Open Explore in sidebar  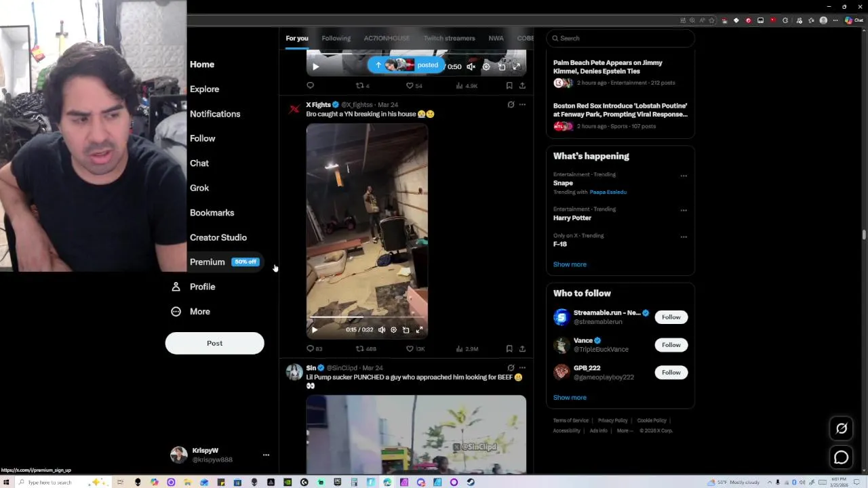tap(204, 89)
